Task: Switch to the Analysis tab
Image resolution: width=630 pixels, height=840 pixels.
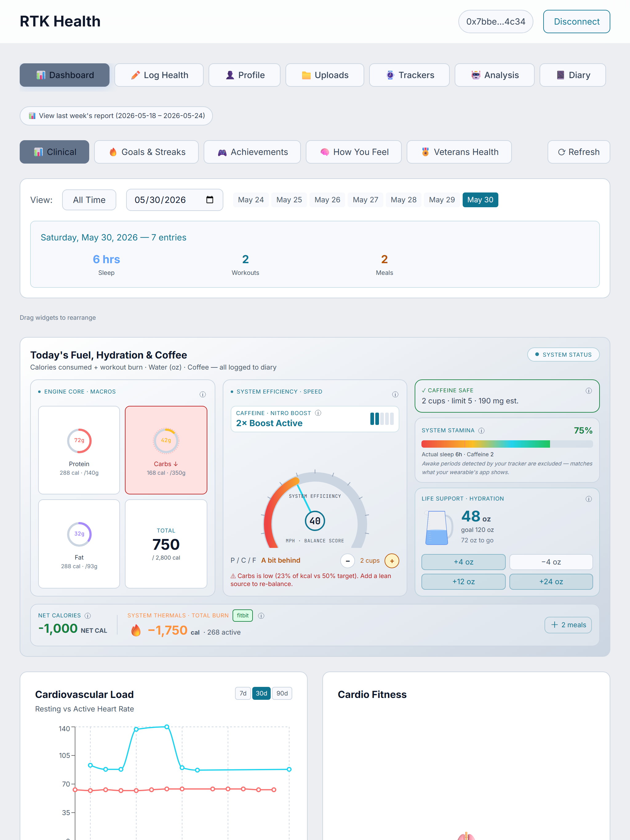Action: (494, 75)
